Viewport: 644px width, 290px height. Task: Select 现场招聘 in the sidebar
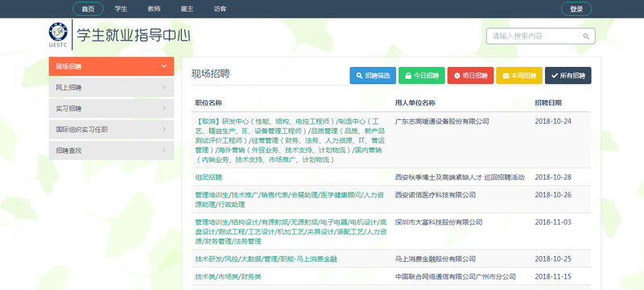click(x=111, y=66)
